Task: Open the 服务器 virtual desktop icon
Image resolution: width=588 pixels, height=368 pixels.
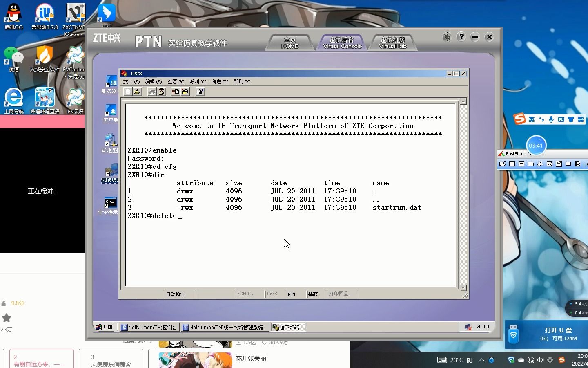Action: pyautogui.click(x=110, y=84)
